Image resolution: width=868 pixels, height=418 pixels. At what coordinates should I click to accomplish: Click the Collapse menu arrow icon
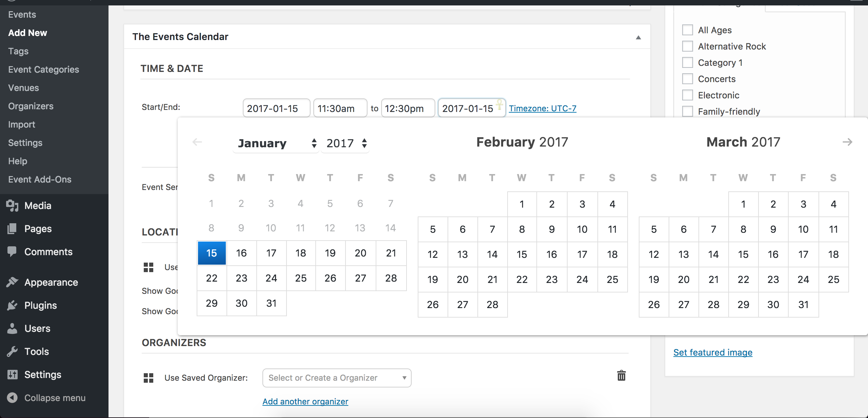pyautogui.click(x=12, y=398)
